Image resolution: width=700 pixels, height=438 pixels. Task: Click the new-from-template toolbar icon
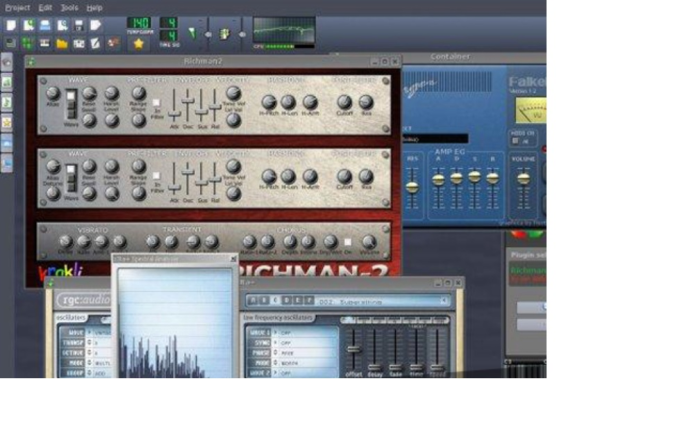[28, 25]
